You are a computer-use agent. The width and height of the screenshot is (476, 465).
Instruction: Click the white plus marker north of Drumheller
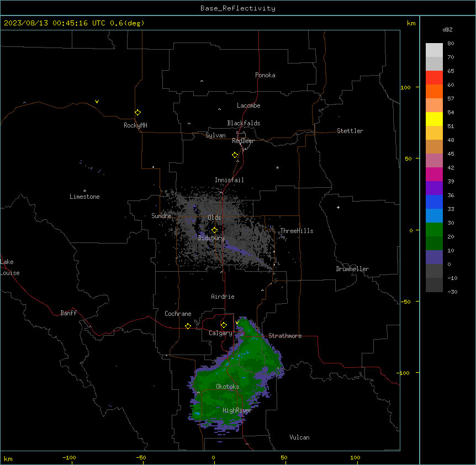coord(338,207)
